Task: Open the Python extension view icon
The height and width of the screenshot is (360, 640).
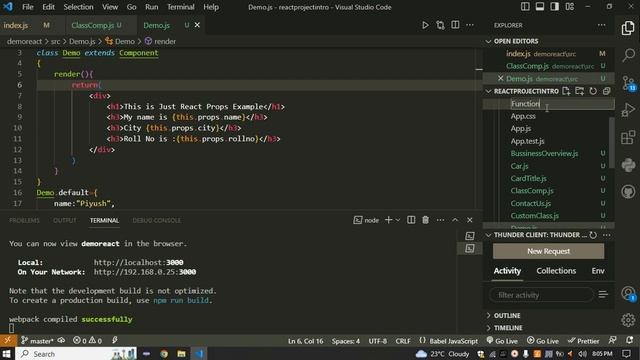Action: [628, 165]
